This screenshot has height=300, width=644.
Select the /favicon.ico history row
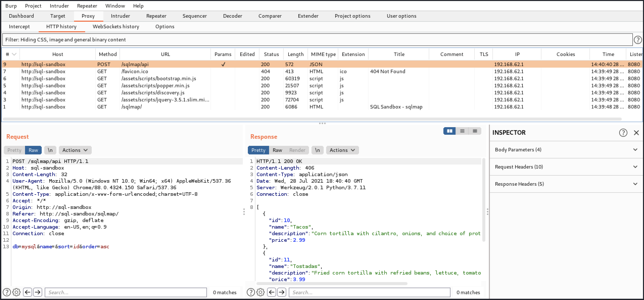(322, 71)
